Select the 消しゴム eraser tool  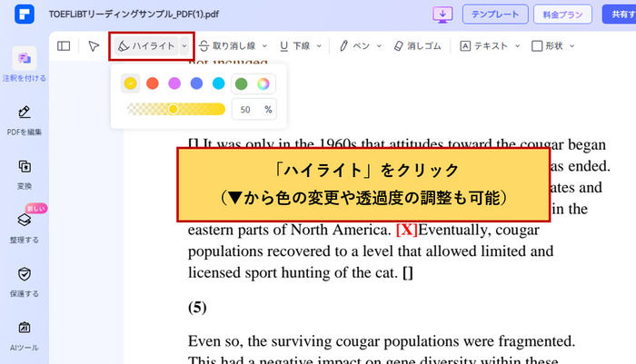pyautogui.click(x=419, y=45)
